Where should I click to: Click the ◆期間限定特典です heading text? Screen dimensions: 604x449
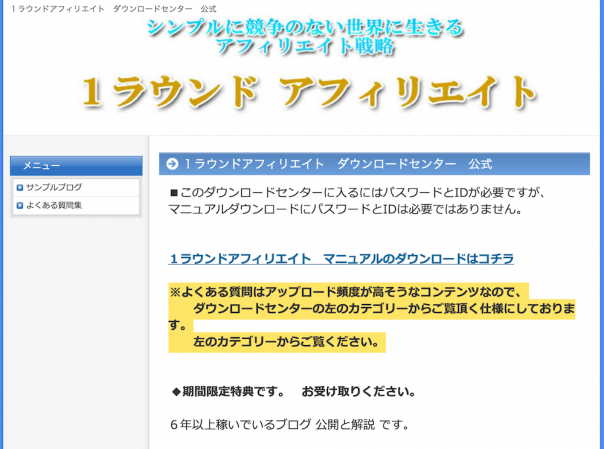tap(294, 392)
